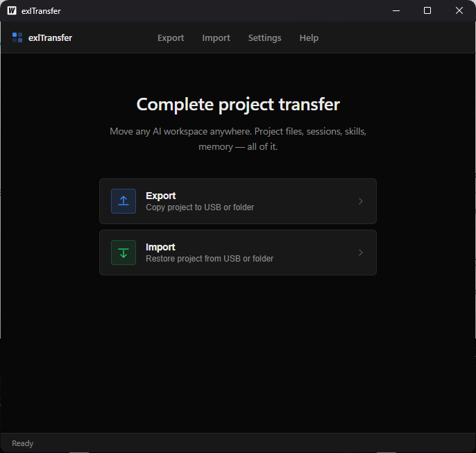The width and height of the screenshot is (476, 453).
Task: Click the 'Move any AI workspace anywhere' description
Action: 238,139
